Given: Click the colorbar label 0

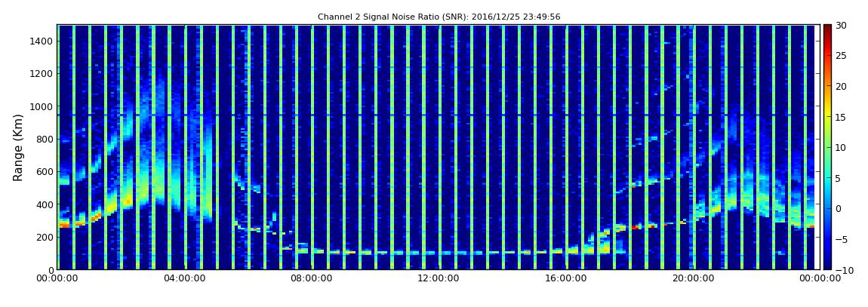Looking at the screenshot, I should point(839,208).
